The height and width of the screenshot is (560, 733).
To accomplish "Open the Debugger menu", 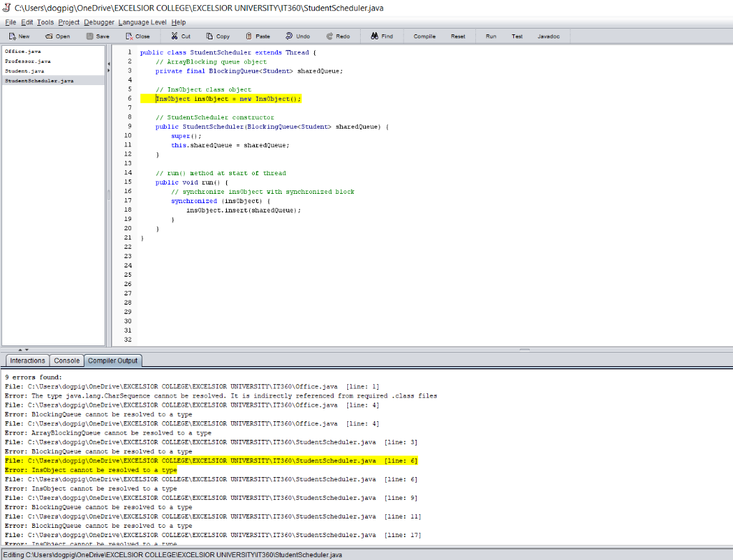I will point(99,22).
